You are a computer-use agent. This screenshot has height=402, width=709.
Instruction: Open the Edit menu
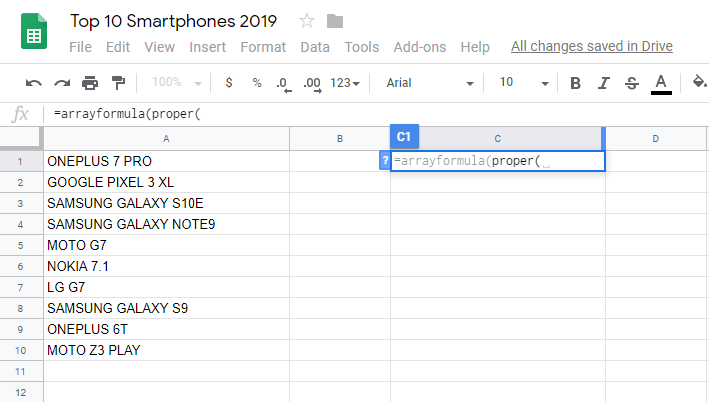pos(118,47)
